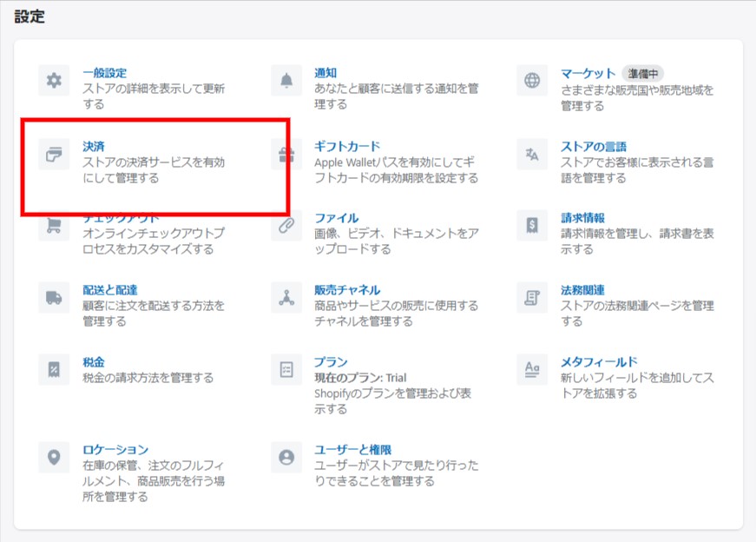Click the location pin icon for ロケーション
756x542 pixels.
(54, 457)
